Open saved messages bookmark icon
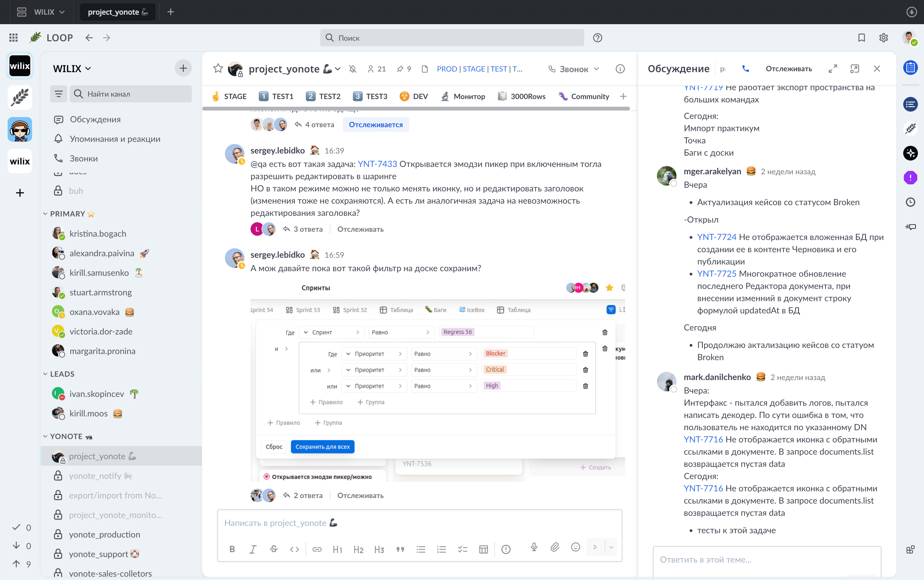Image resolution: width=924 pixels, height=580 pixels. (862, 38)
